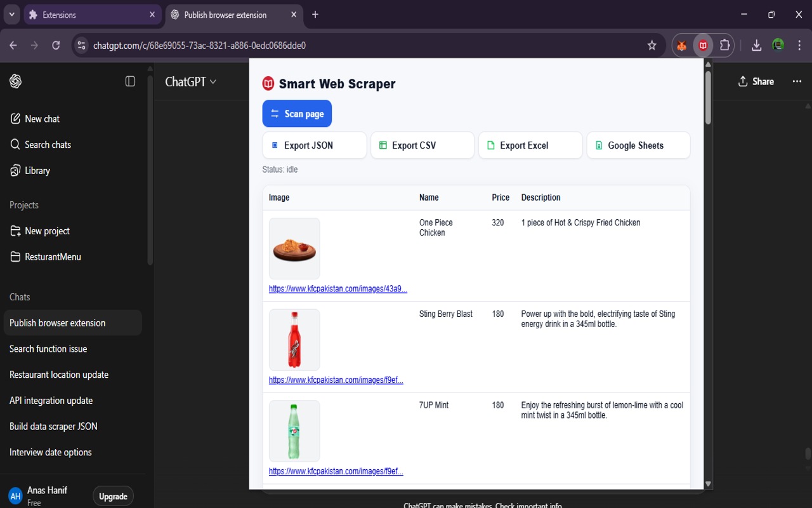Image resolution: width=812 pixels, height=508 pixels.
Task: Follow the One Piece Chicken image link
Action: pos(338,289)
